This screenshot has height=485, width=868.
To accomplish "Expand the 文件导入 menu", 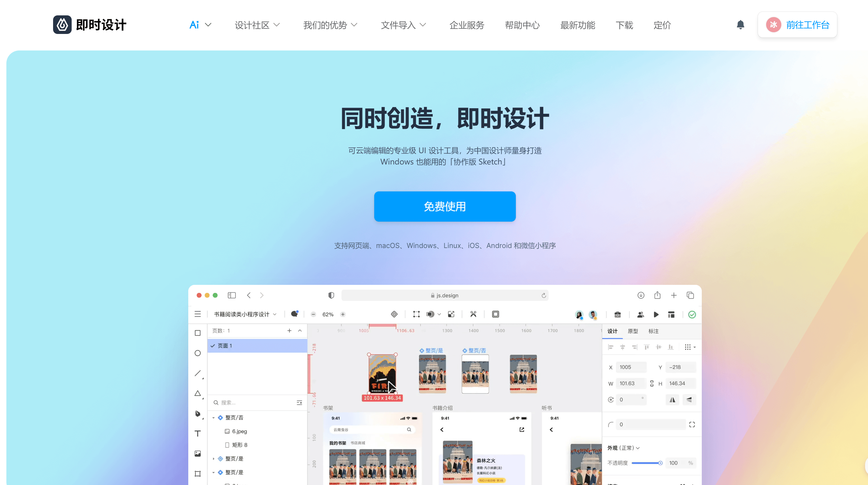I will click(403, 25).
